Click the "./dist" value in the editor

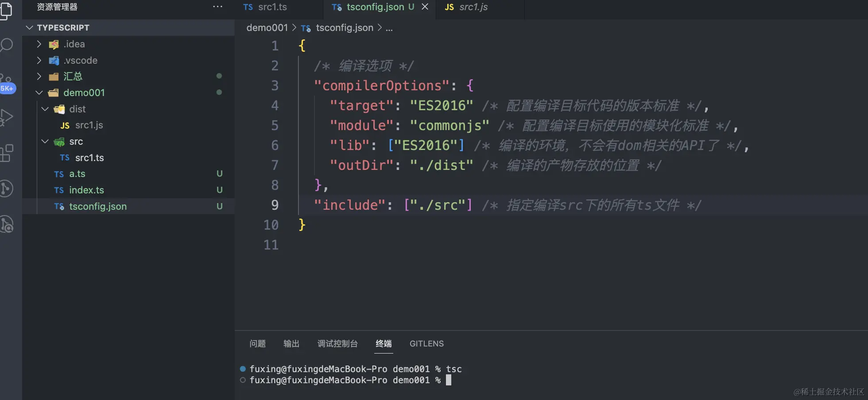coord(442,165)
